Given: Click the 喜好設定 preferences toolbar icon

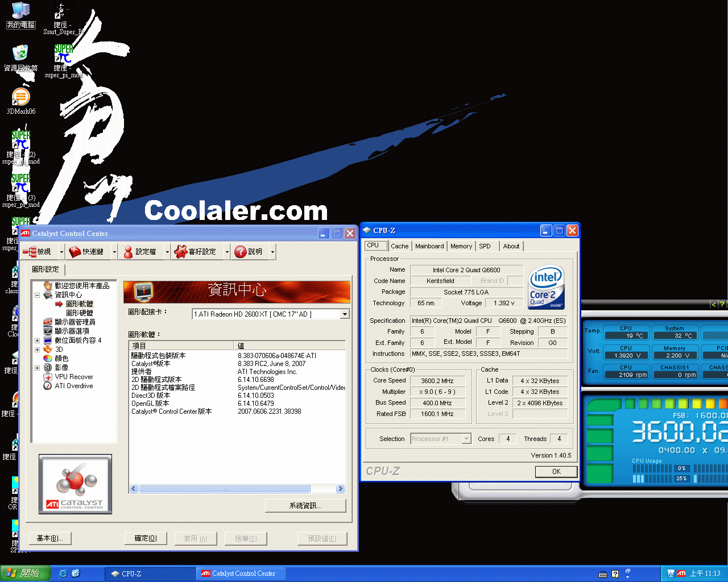Looking at the screenshot, I should pos(196,251).
